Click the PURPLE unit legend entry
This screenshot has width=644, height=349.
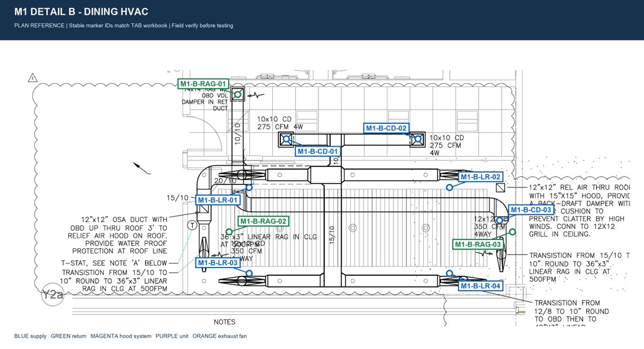(x=172, y=336)
